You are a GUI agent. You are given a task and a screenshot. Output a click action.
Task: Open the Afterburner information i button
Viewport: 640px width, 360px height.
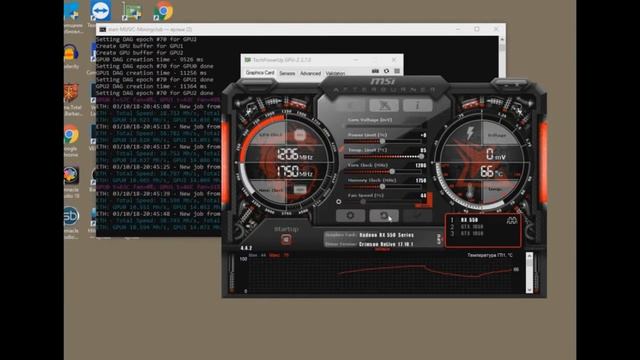[x=418, y=106]
